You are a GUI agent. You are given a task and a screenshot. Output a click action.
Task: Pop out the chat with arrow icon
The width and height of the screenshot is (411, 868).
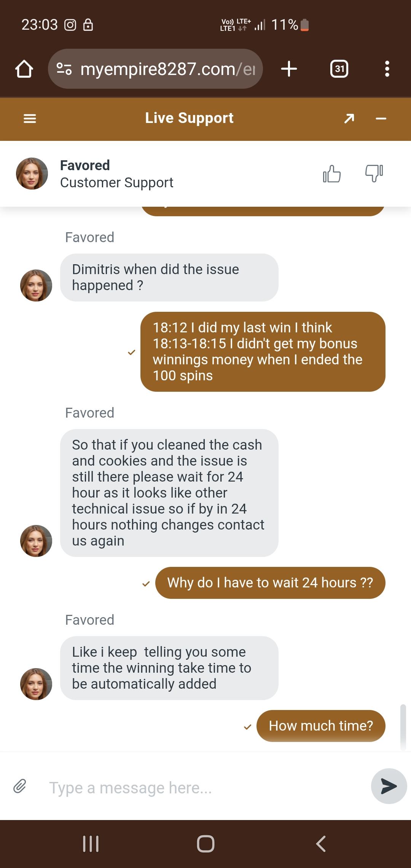click(x=349, y=119)
